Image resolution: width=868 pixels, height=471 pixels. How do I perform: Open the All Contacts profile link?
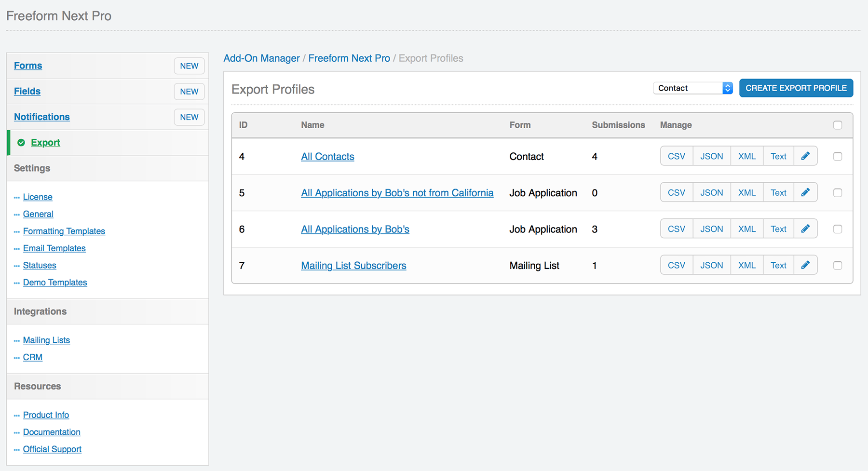(x=327, y=156)
